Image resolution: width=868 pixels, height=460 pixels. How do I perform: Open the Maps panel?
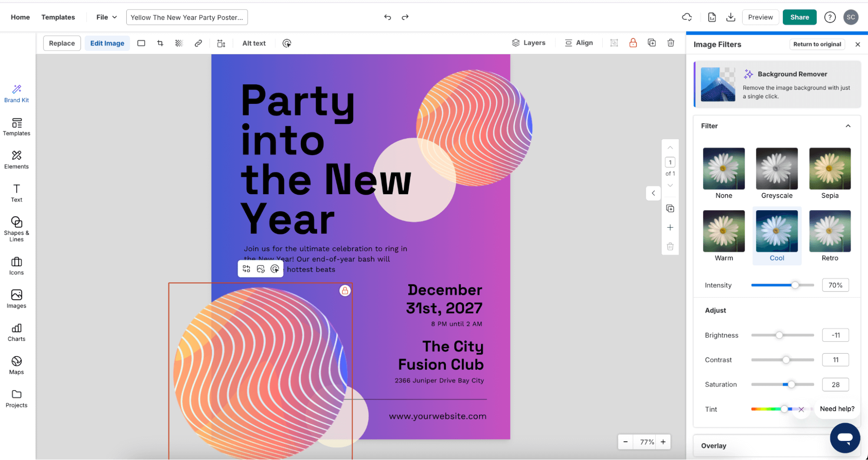[x=16, y=364]
